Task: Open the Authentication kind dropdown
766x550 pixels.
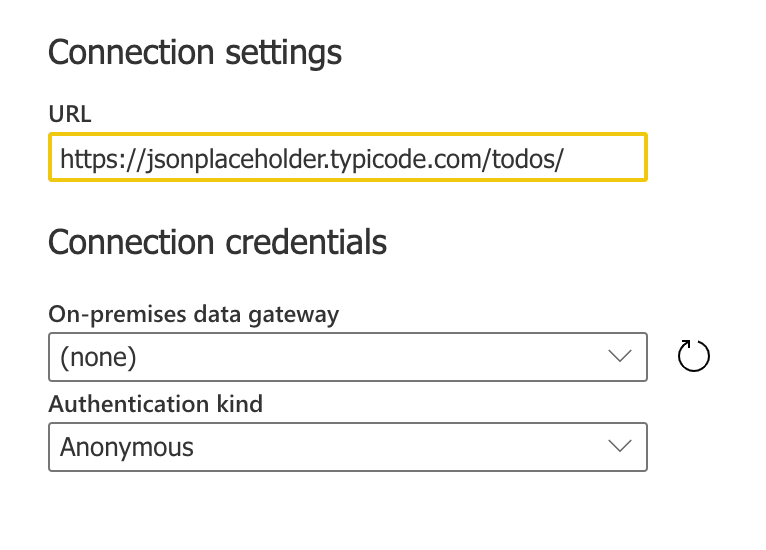Action: (347, 447)
